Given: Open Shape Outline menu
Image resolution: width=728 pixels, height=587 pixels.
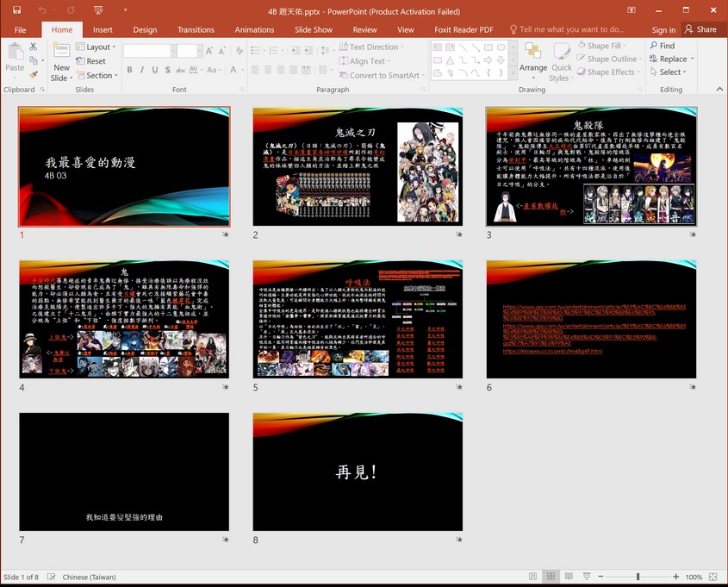Looking at the screenshot, I should click(x=609, y=59).
